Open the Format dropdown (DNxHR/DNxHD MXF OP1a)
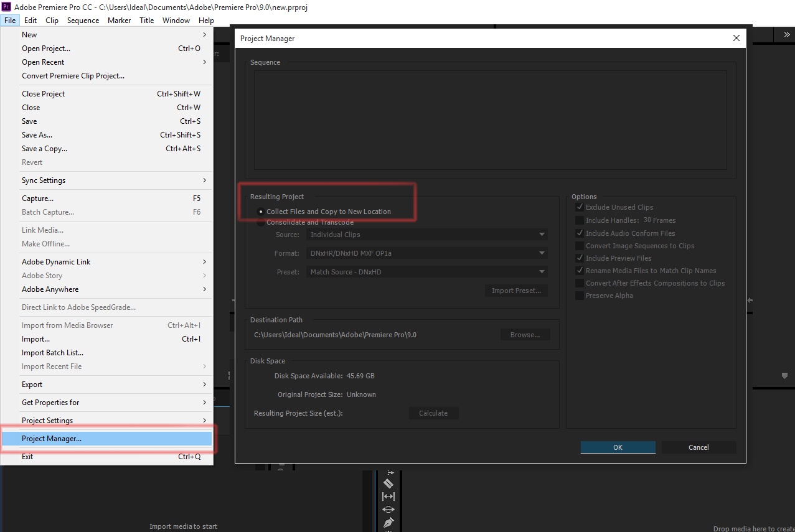Viewport: 795px width, 532px height. point(426,253)
